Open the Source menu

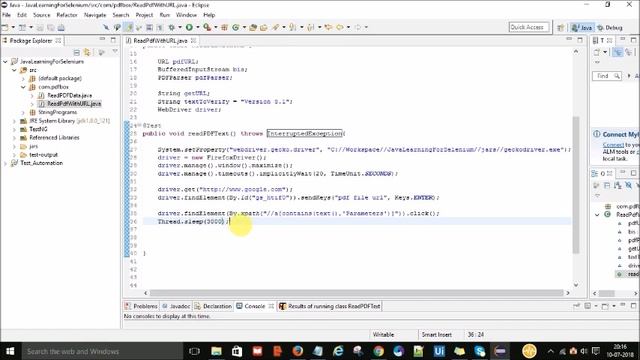(42, 15)
